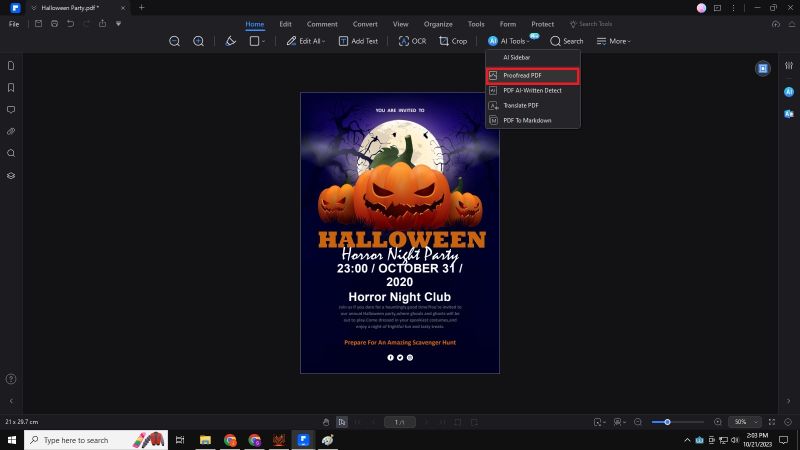This screenshot has height=450, width=800.
Task: Collapse the left sidebar arrow
Action: point(11,401)
